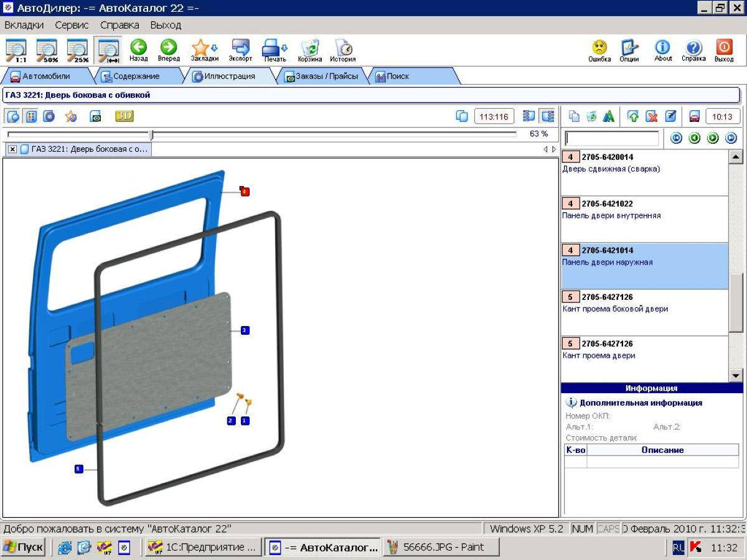This screenshot has width=747, height=560.
Task: Click the Экспорт export icon
Action: tap(240, 50)
